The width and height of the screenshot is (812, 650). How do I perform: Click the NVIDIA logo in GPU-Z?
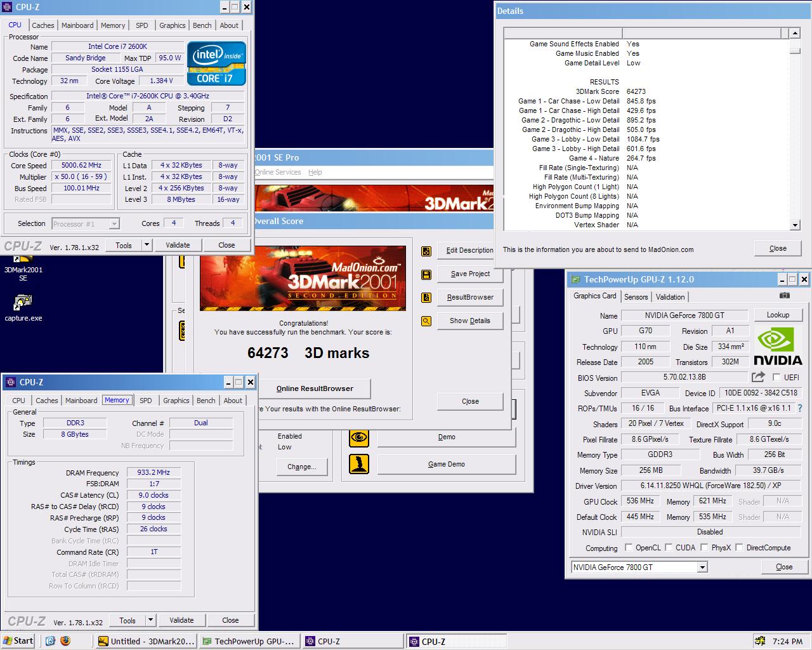click(x=778, y=346)
